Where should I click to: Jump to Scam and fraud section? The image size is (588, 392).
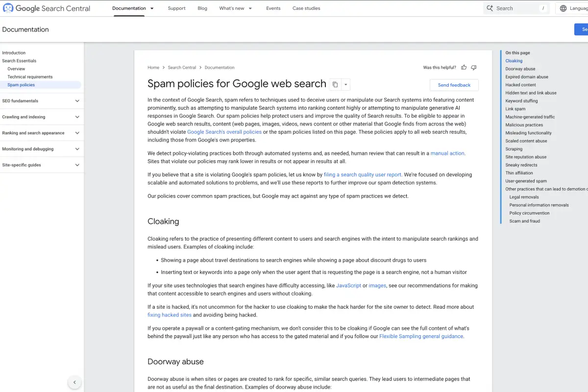point(525,221)
